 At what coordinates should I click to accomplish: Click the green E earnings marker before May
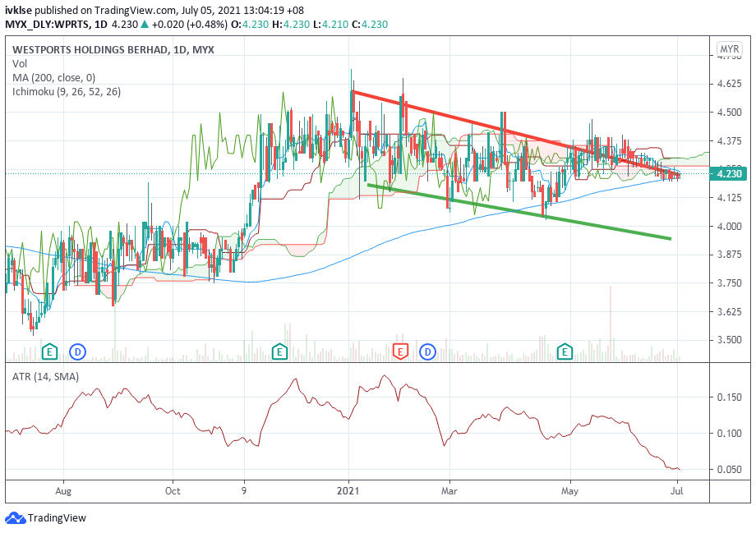click(x=565, y=352)
